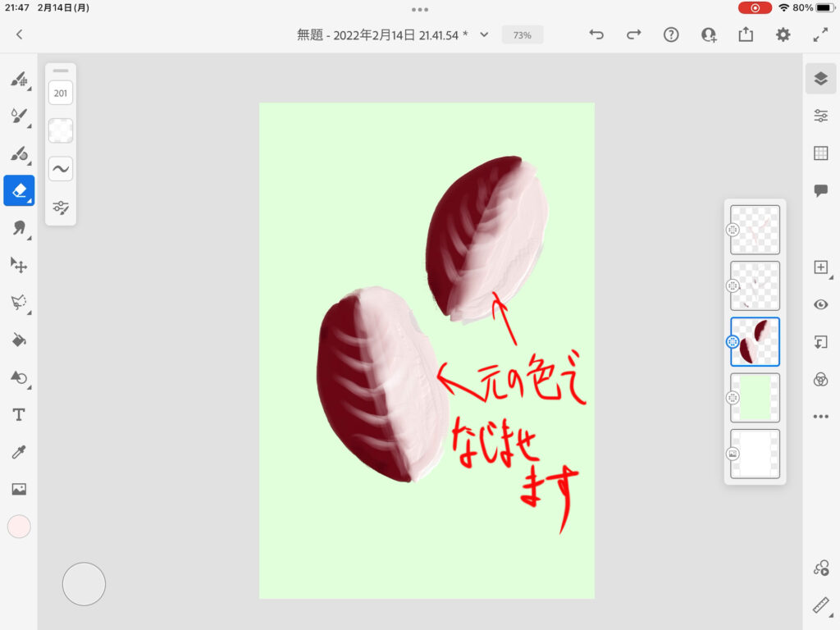Select the Smudge tool
Viewport: 840px width, 630px height.
19,227
